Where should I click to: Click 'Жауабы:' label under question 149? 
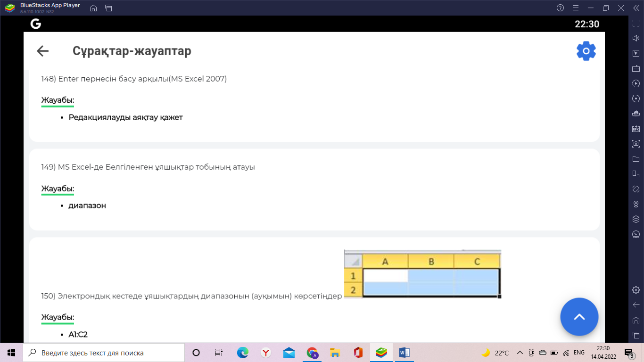[58, 189]
